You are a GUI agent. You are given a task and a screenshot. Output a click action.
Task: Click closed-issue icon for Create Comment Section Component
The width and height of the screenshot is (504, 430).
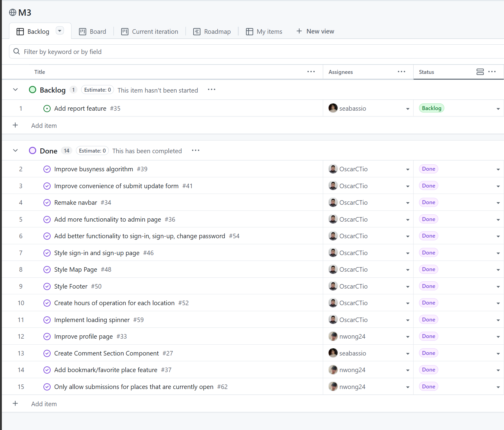(x=47, y=353)
